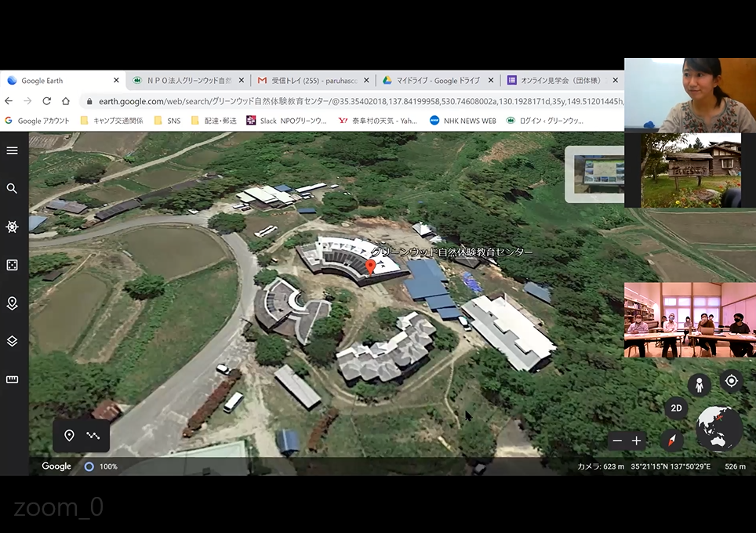The width and height of the screenshot is (756, 533).
Task: Zoom out with the minus button
Action: click(x=617, y=441)
